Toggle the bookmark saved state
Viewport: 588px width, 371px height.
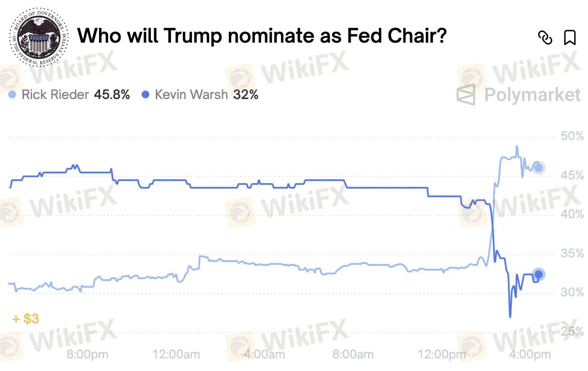click(x=570, y=38)
